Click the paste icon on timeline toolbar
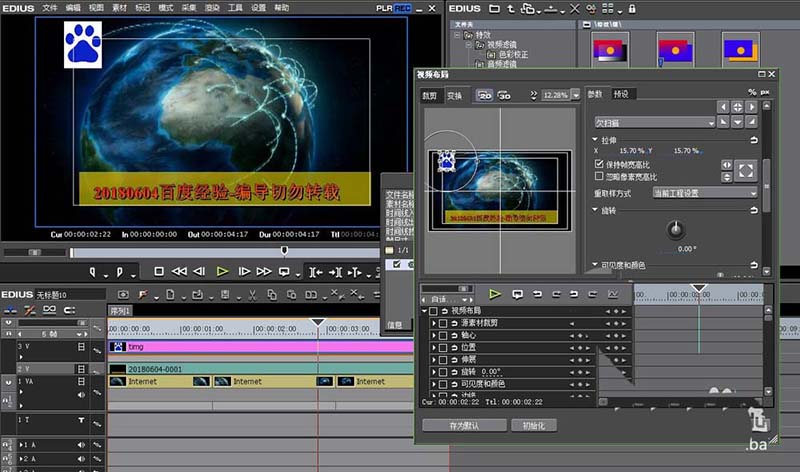 [291, 295]
